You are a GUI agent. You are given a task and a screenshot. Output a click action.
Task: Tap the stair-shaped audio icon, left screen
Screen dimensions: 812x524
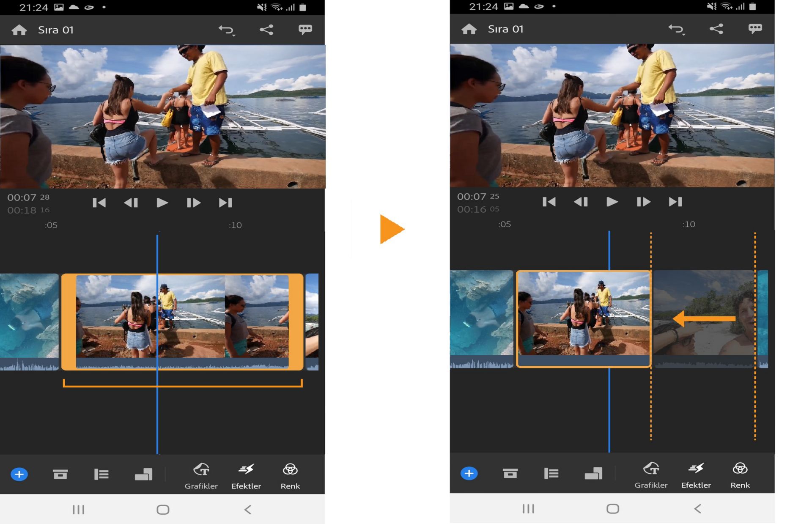coord(143,474)
